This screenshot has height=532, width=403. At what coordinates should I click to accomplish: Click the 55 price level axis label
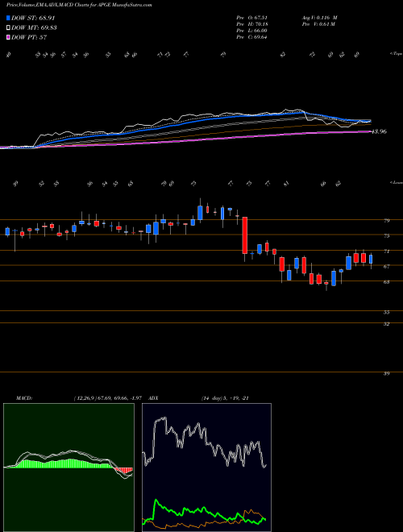(x=386, y=313)
